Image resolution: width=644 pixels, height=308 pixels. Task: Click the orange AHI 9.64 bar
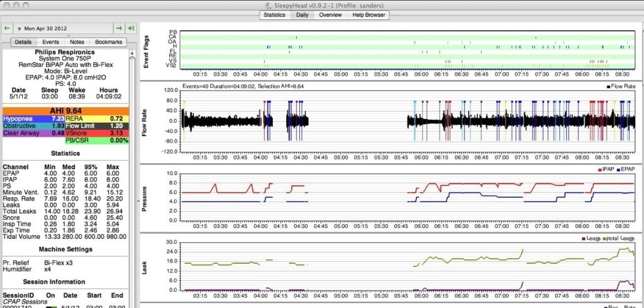click(x=65, y=111)
